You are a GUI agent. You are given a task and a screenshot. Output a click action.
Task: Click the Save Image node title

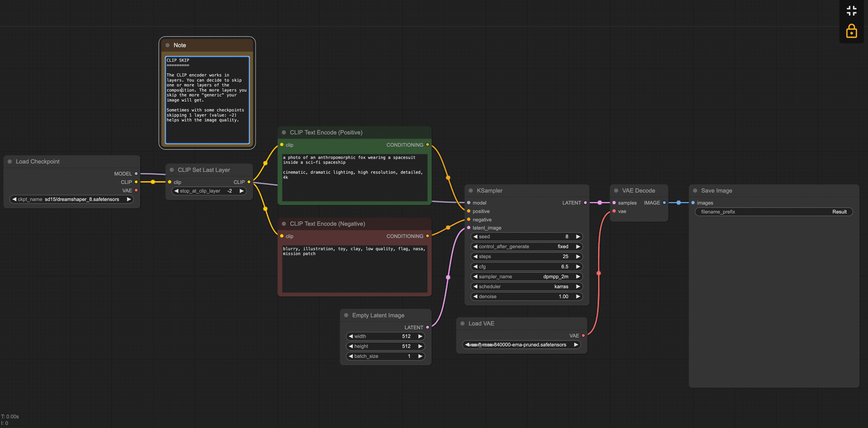[x=716, y=191]
